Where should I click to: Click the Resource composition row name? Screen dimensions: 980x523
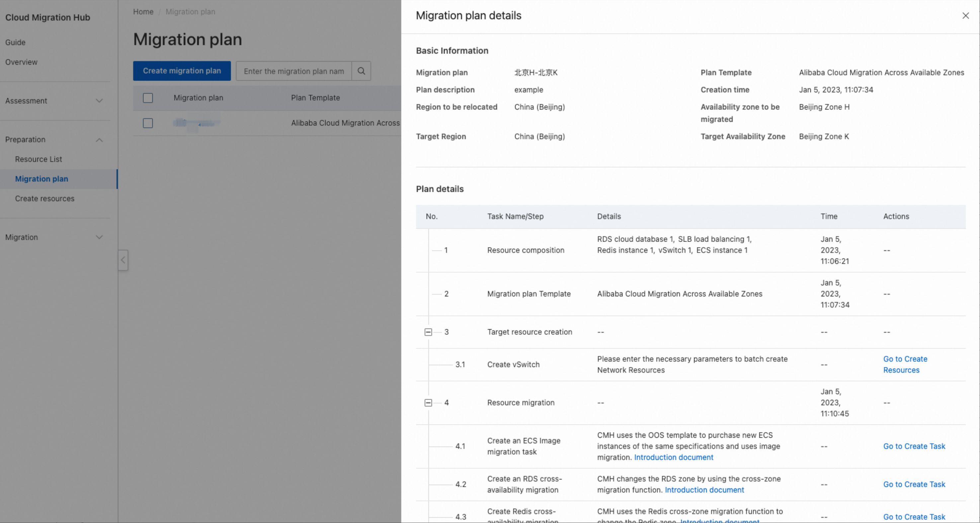pyautogui.click(x=526, y=250)
